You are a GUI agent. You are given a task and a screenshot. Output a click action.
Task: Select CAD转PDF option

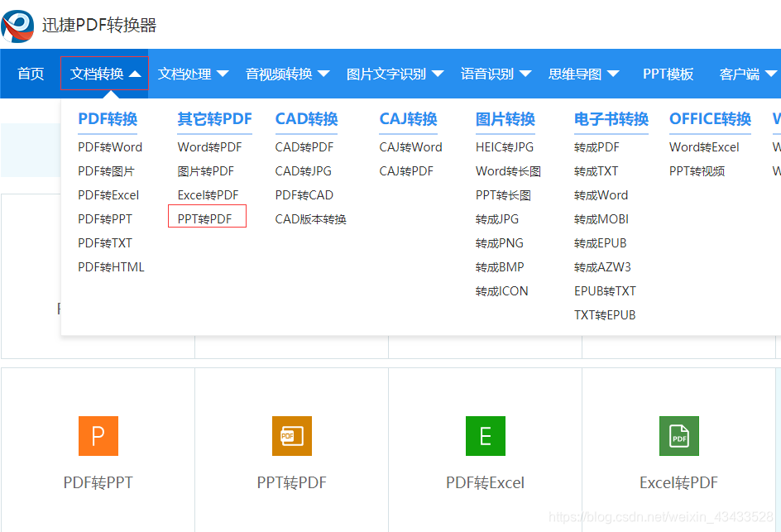[304, 147]
